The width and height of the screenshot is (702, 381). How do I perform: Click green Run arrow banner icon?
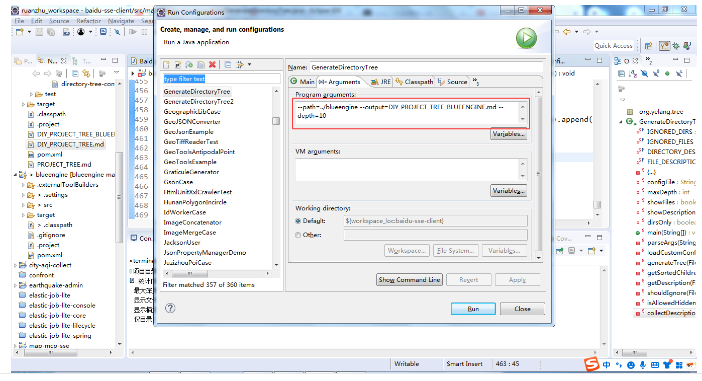tap(526, 38)
